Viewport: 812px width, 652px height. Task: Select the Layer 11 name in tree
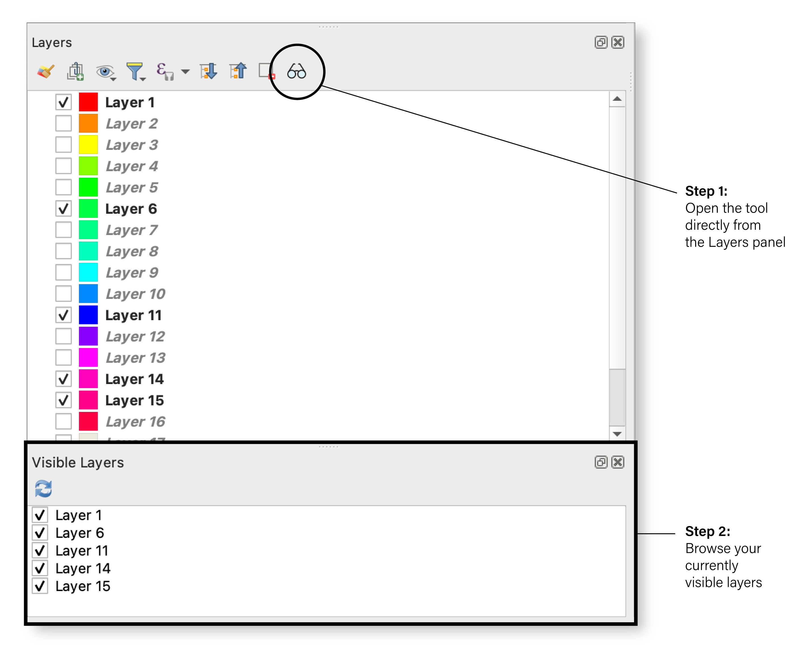133,315
